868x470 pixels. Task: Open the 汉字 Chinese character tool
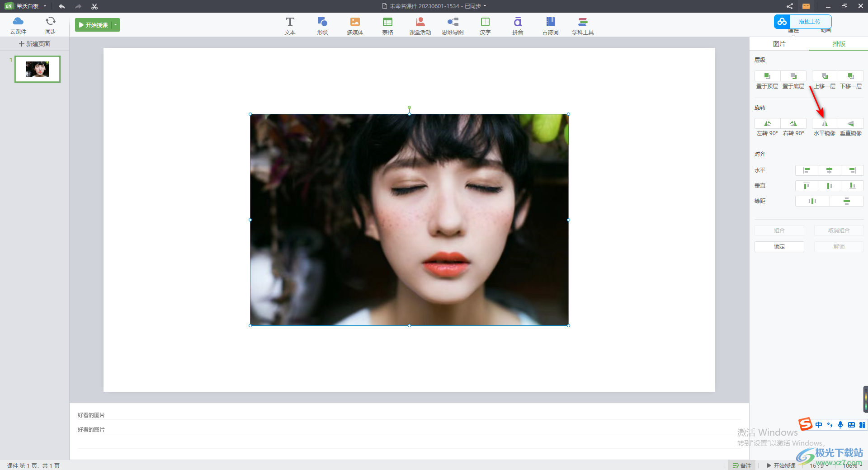485,26
